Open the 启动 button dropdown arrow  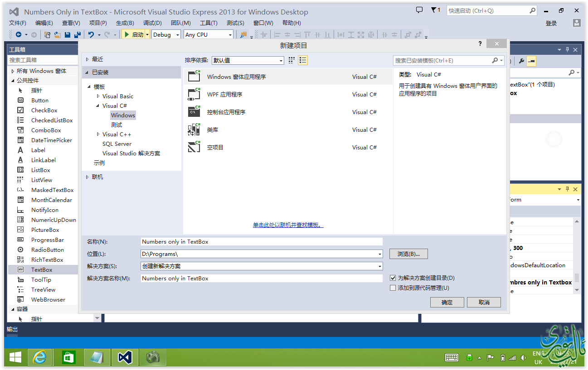(147, 34)
